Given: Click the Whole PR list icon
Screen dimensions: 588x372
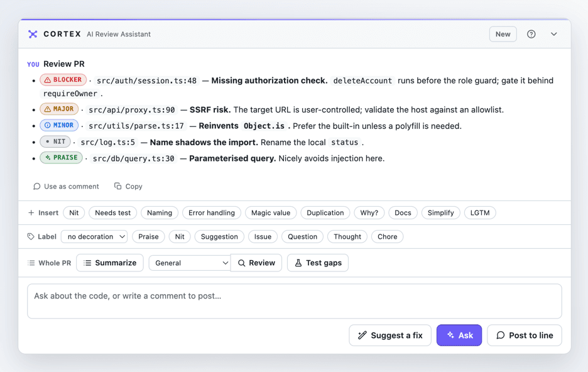Looking at the screenshot, I should tap(31, 263).
